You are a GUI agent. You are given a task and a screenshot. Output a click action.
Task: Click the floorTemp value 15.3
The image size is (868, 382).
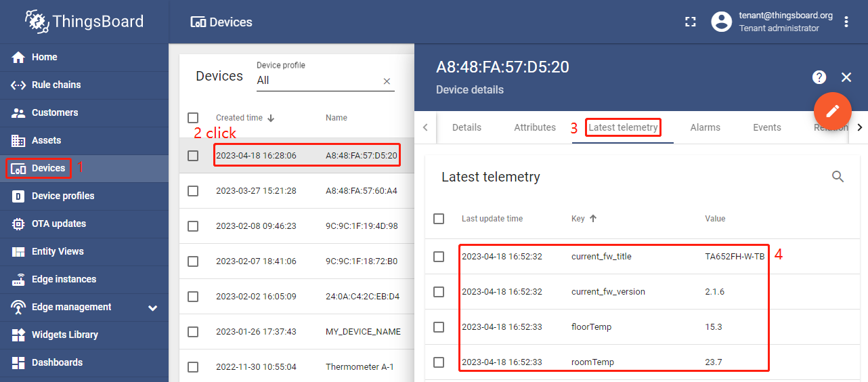[714, 327]
